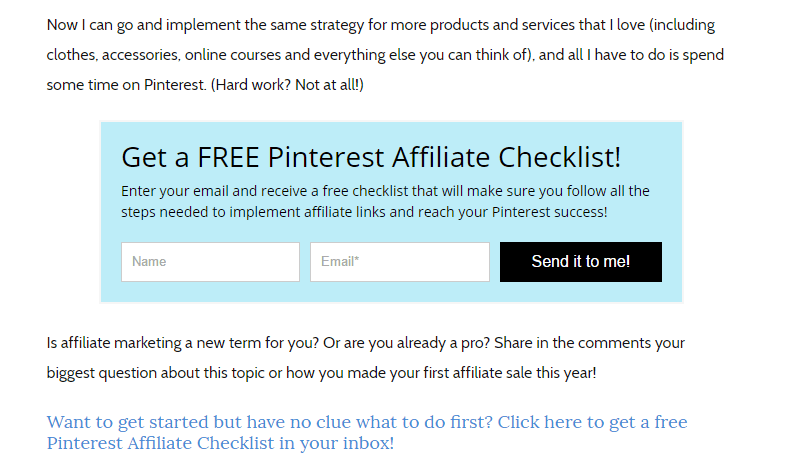
Task: Click the '(Hard work? Not at all!)' text
Action: [x=287, y=85]
